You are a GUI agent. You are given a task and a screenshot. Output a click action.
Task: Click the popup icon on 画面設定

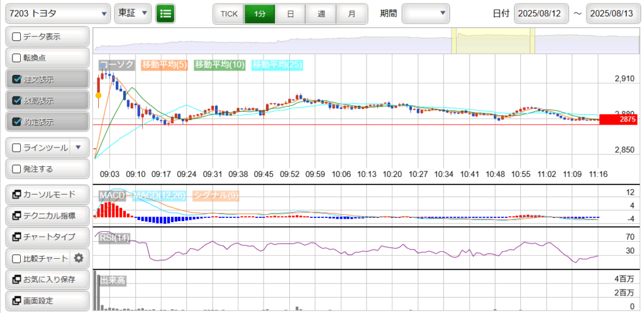pos(17,300)
